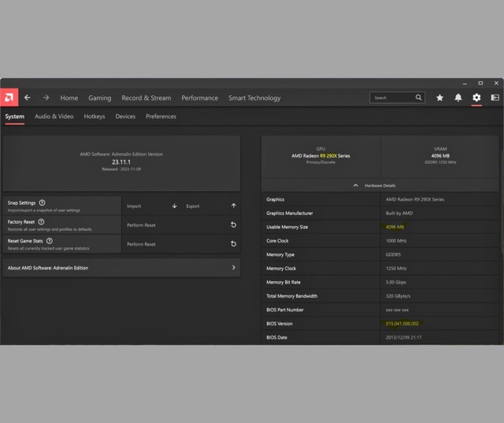Image resolution: width=504 pixels, height=423 pixels.
Task: Click BIOS Date value 2013/12/09
Action: pyautogui.click(x=403, y=337)
